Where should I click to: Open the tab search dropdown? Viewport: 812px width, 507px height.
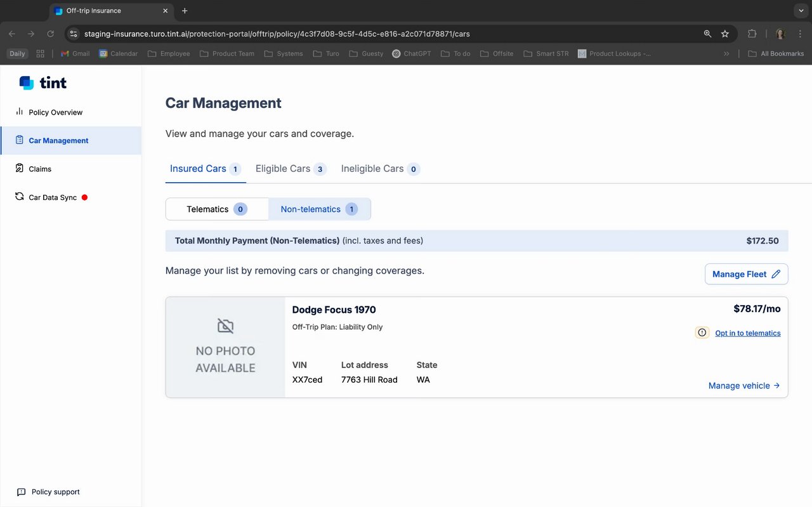pos(800,11)
